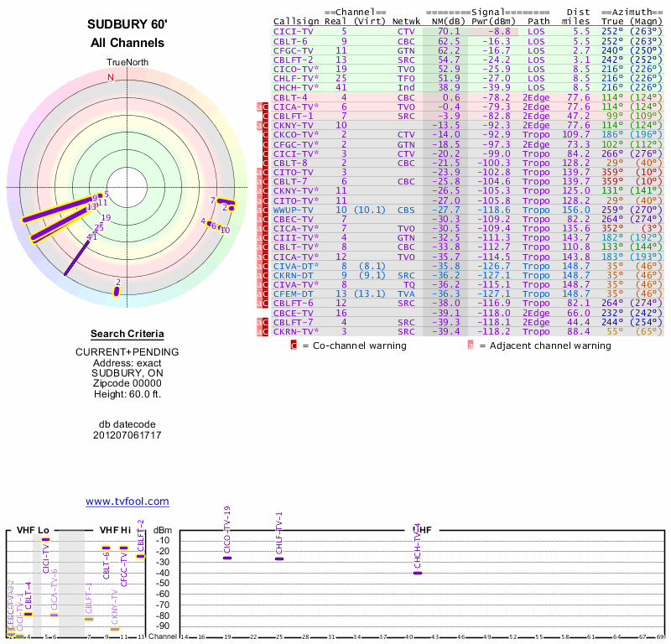Select the datecode value 201207061717
671x644 pixels.
coord(127,435)
